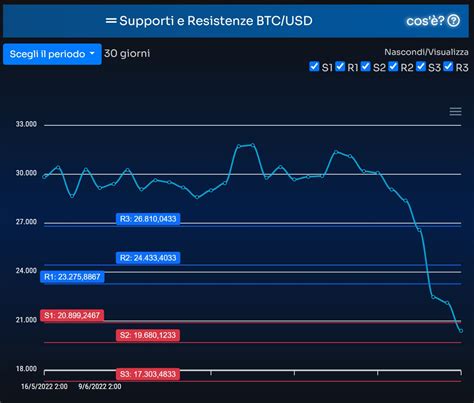This screenshot has width=474, height=403.
Task: Click the 24.000 y-axis label
Action: point(26,271)
